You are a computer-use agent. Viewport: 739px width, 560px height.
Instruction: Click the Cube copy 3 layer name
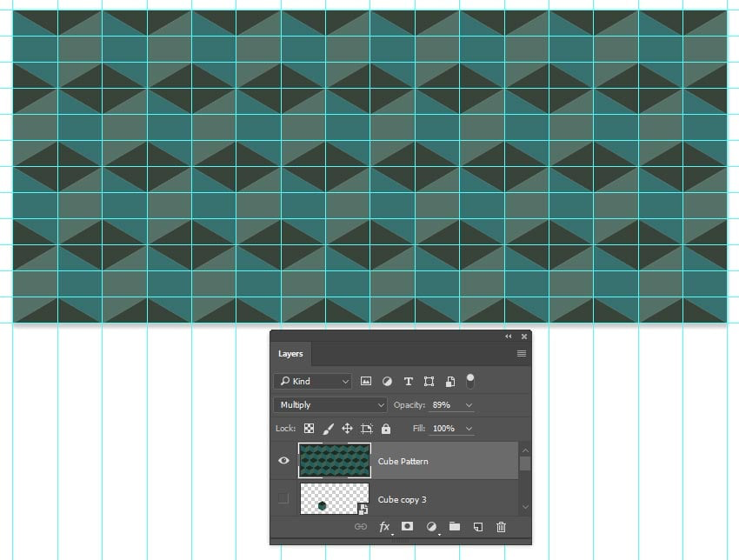point(402,499)
